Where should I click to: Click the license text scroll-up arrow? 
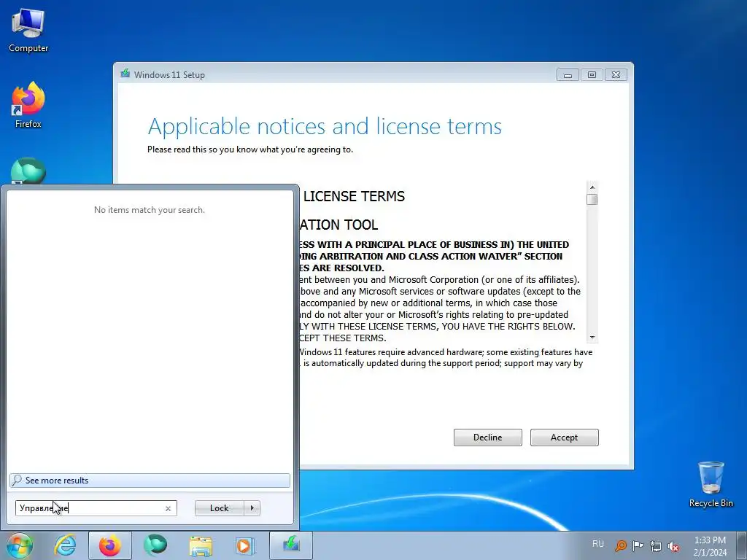coord(592,187)
